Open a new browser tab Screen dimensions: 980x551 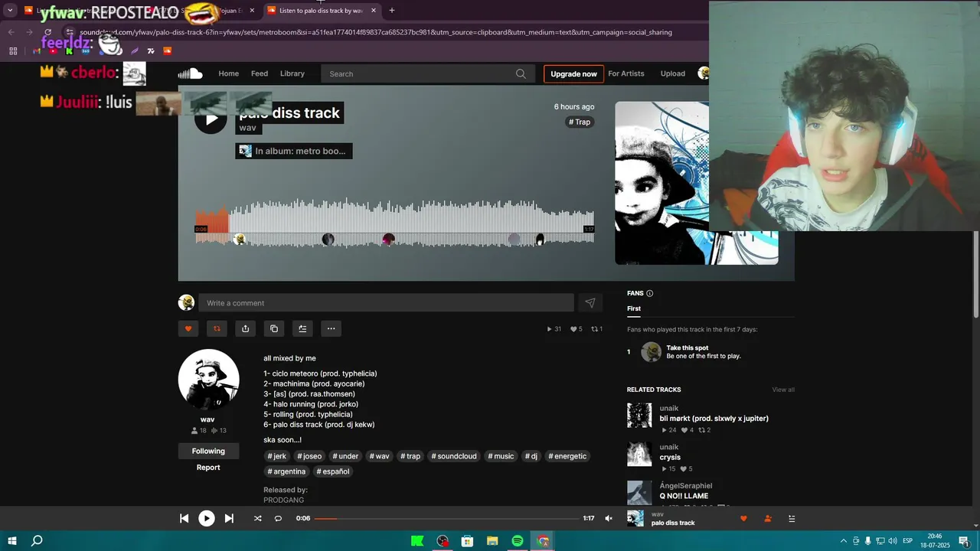pos(392,11)
